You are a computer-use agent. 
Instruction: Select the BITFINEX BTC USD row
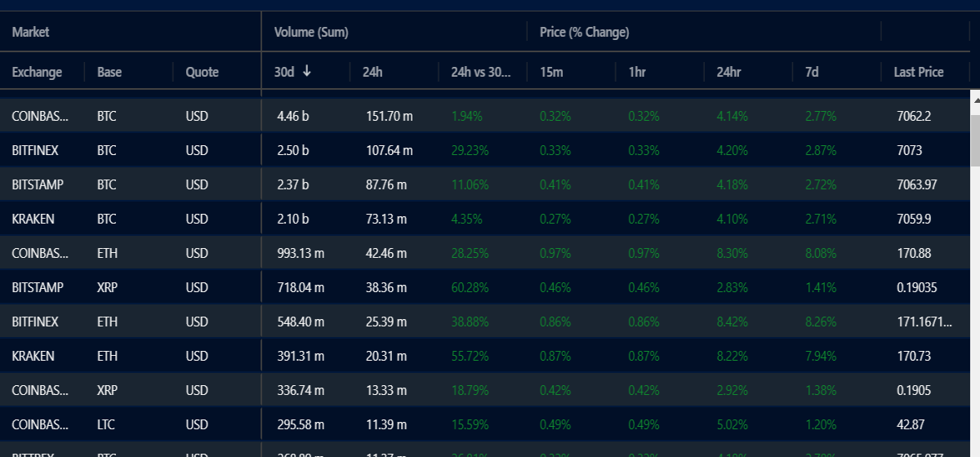[484, 150]
